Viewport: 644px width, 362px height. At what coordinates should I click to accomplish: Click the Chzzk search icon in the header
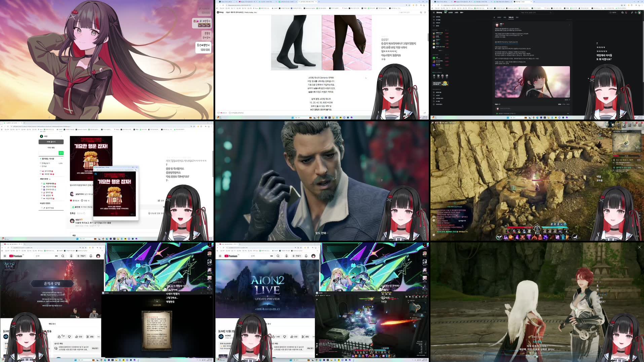click(632, 13)
